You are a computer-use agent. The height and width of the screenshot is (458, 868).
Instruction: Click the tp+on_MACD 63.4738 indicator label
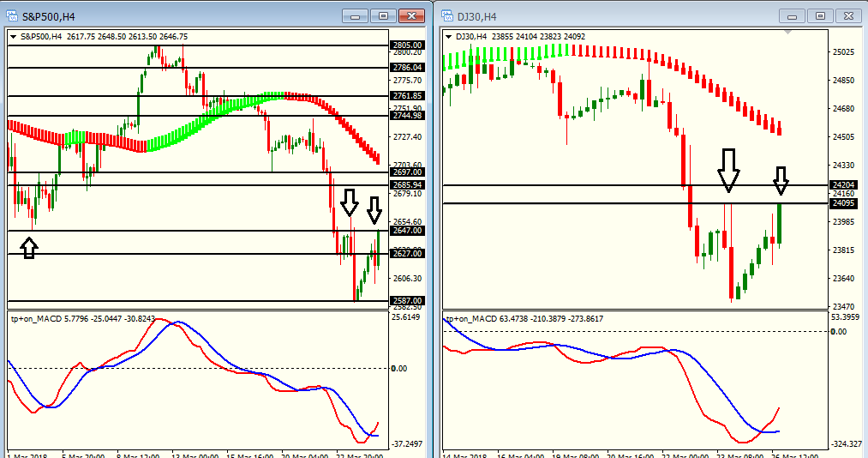(x=524, y=319)
